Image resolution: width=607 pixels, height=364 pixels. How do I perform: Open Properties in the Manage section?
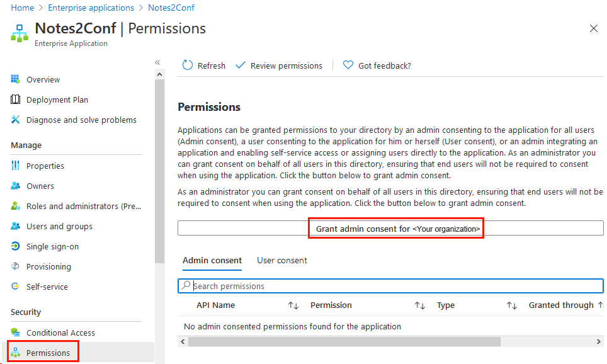click(x=45, y=166)
